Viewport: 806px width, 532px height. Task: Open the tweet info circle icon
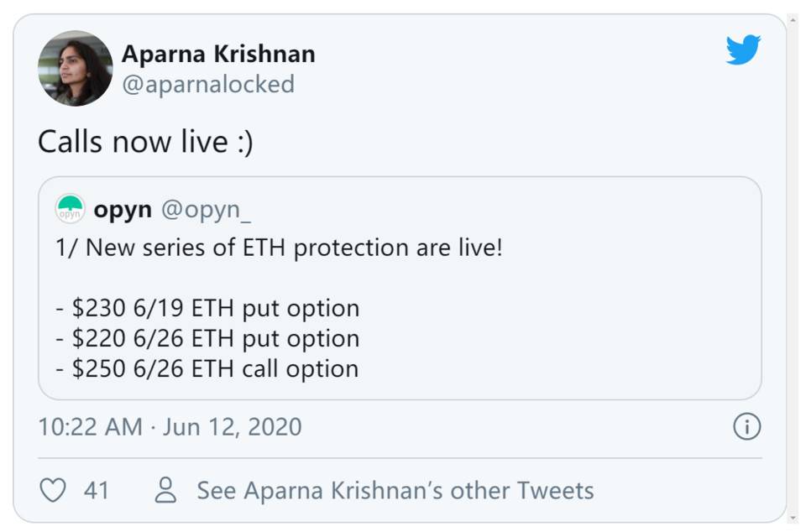click(x=746, y=426)
